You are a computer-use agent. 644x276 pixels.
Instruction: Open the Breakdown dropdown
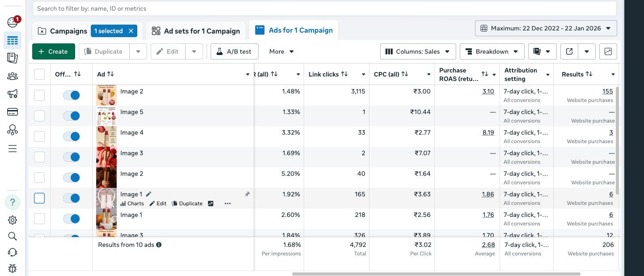coord(492,51)
